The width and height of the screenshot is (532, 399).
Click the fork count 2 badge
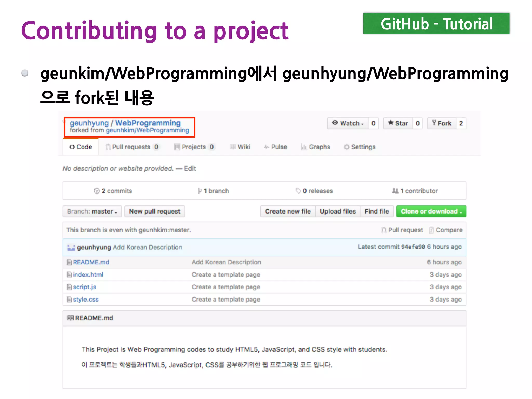point(461,123)
